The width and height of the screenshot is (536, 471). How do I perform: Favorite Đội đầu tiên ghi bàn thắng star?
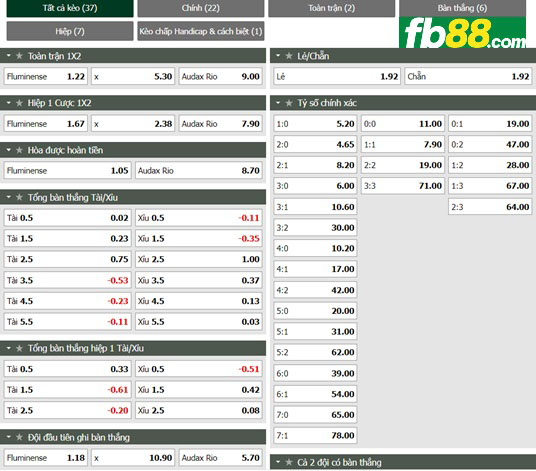pos(19,437)
